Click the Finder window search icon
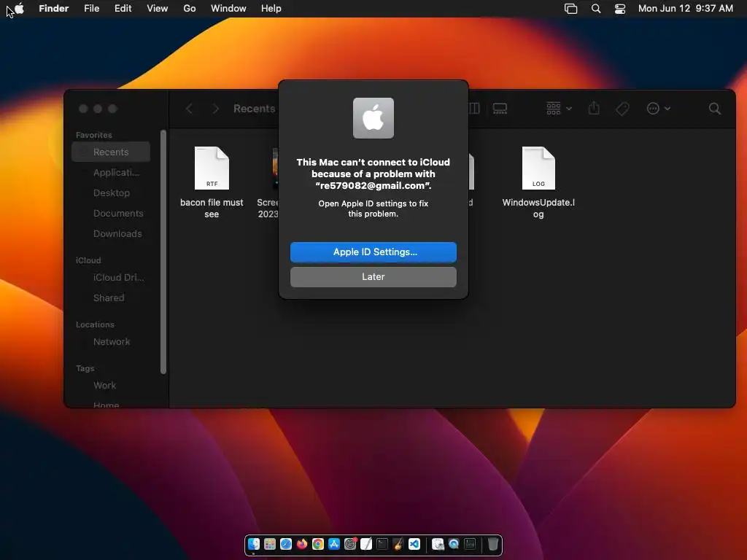This screenshot has width=747, height=560. [x=715, y=109]
